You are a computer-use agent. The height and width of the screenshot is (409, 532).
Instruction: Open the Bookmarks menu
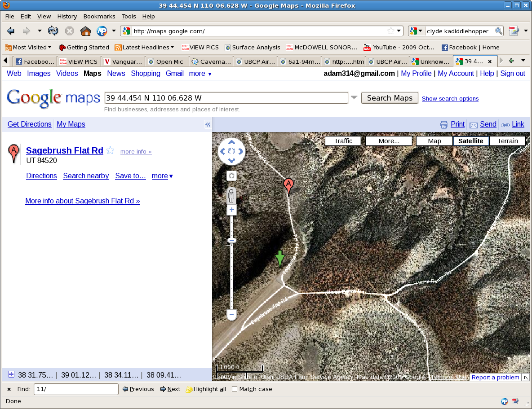tap(99, 16)
